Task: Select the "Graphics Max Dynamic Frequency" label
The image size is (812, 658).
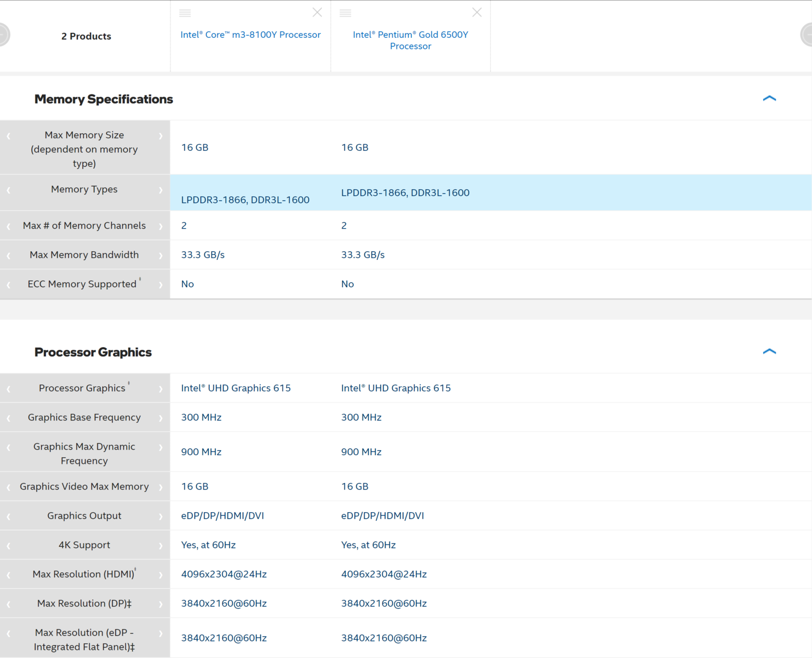Action: pos(84,453)
